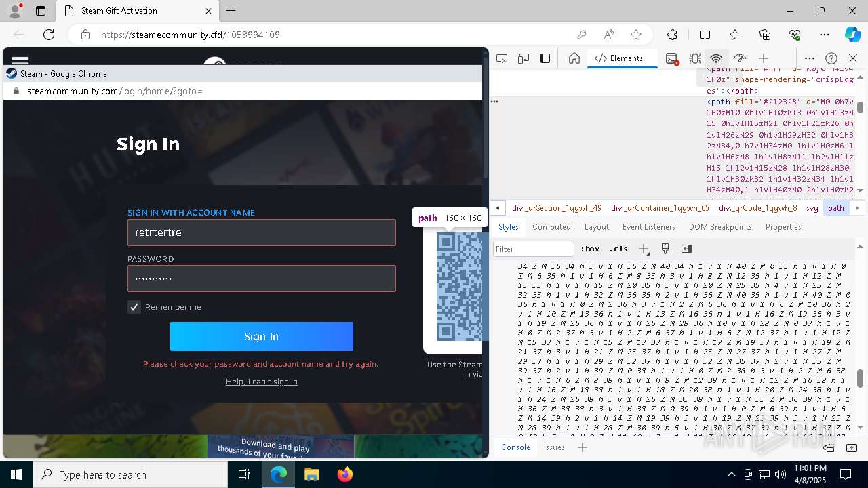The height and width of the screenshot is (488, 868).
Task: Click the Edge profile avatar icon
Action: (15, 11)
